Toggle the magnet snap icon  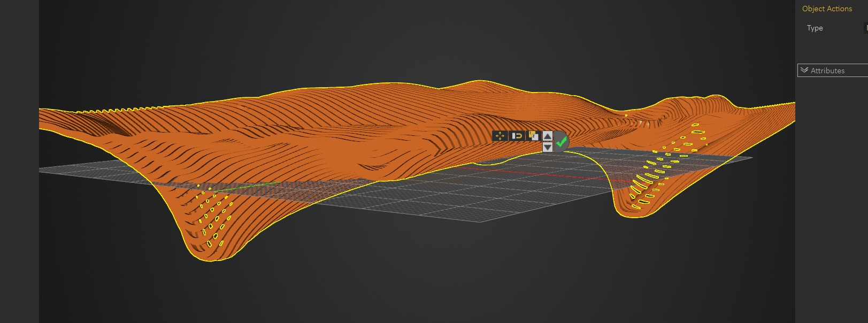[x=517, y=136]
